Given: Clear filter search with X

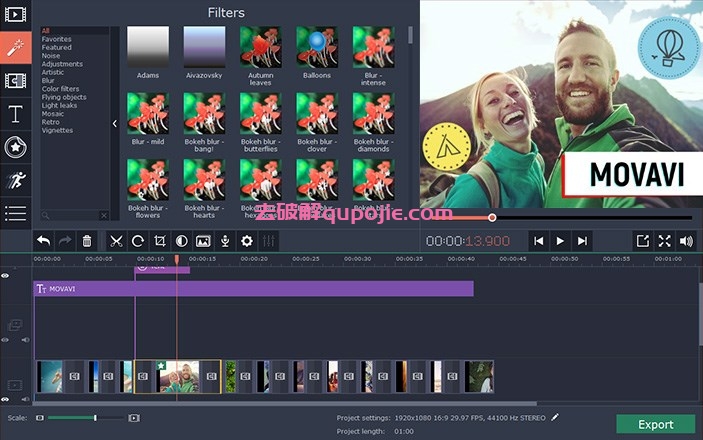Looking at the screenshot, I should click(104, 216).
